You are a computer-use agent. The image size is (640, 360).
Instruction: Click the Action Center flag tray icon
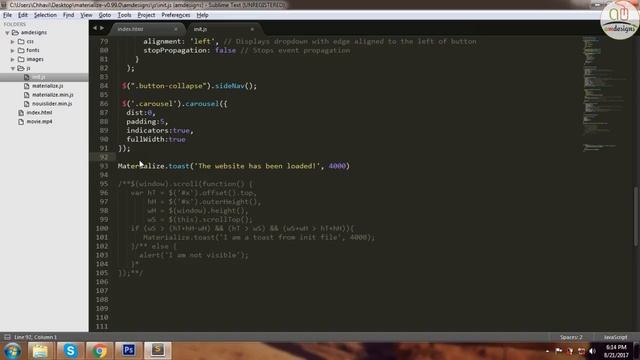click(559, 351)
